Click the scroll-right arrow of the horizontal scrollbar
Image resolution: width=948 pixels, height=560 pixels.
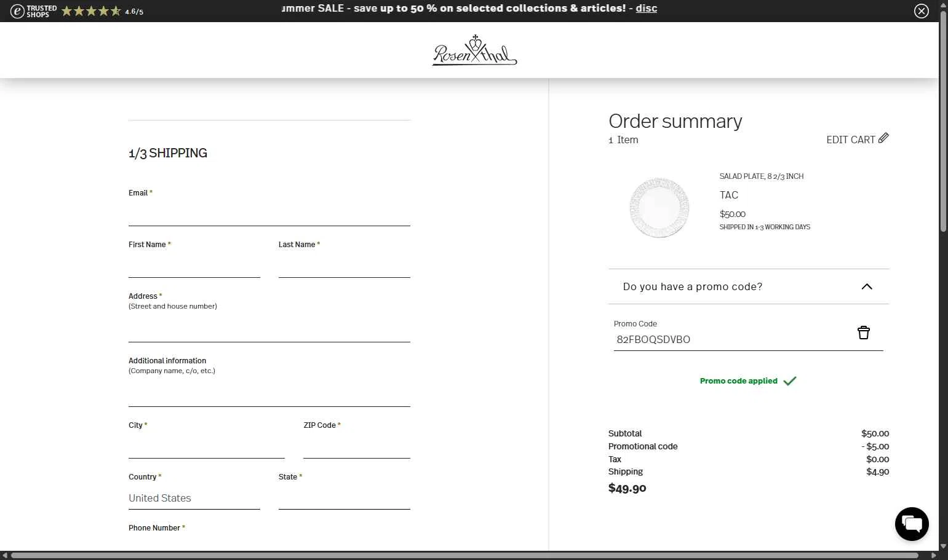pyautogui.click(x=934, y=556)
